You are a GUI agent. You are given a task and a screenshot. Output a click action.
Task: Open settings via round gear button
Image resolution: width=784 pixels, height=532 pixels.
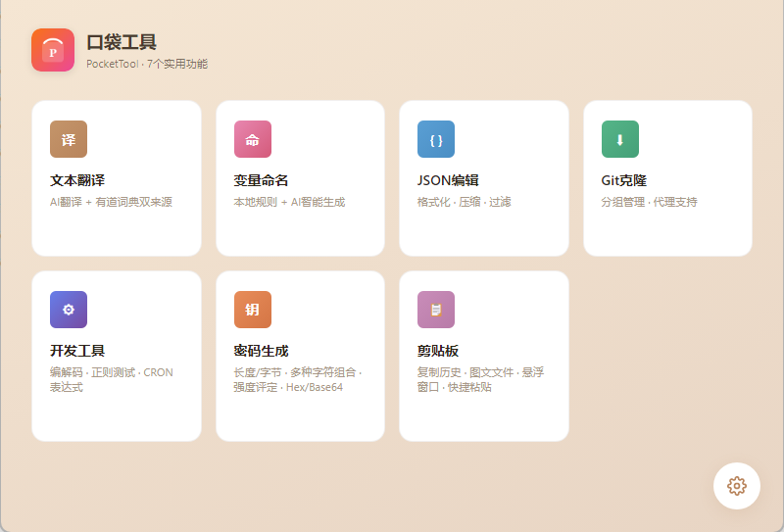pyautogui.click(x=737, y=486)
